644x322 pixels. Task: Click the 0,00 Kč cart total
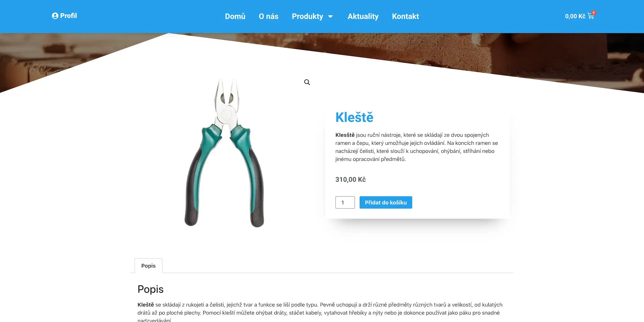click(x=575, y=16)
